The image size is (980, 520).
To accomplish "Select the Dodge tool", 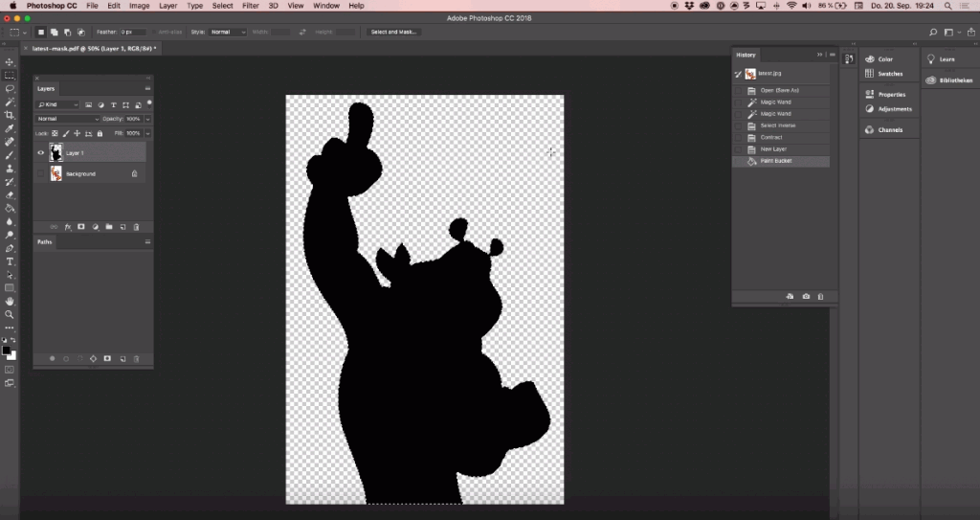I will pos(10,235).
